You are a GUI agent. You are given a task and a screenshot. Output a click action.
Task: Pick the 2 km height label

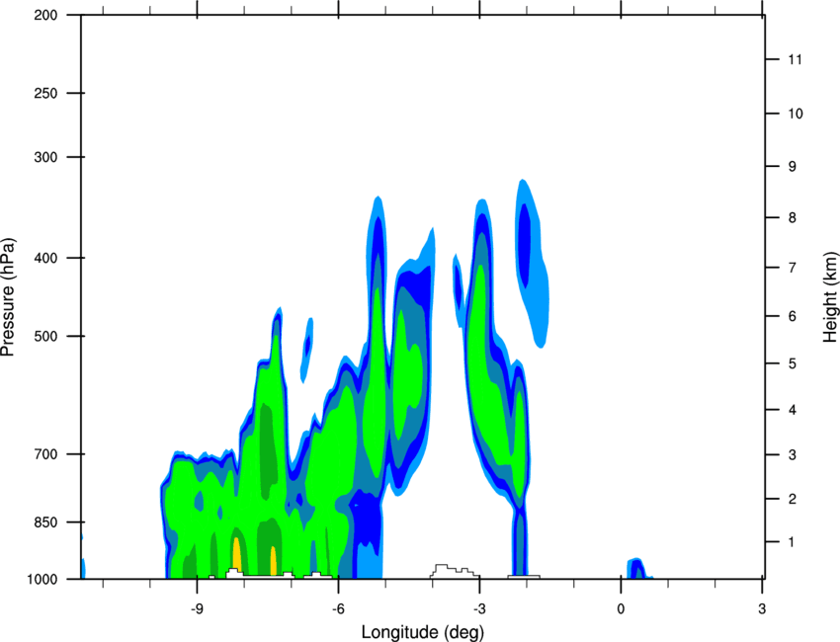click(x=792, y=499)
